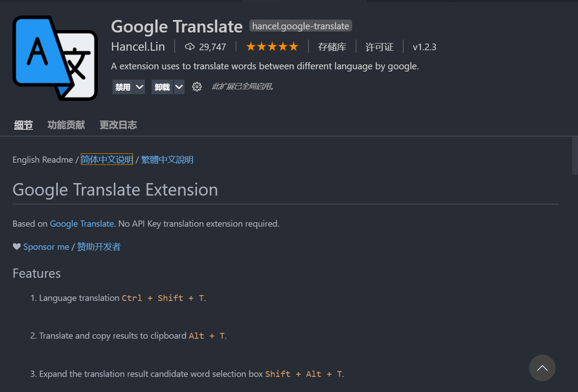This screenshot has width=578, height=392.
Task: Click the scroll-to-top arrow button
Action: pyautogui.click(x=542, y=368)
